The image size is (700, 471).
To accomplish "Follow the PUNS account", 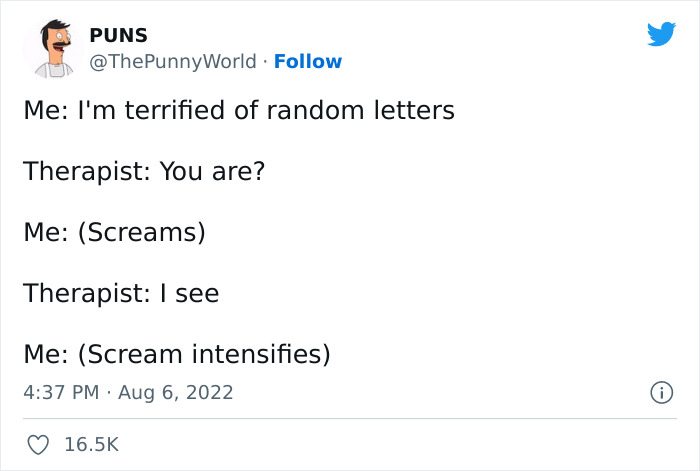I will point(308,61).
